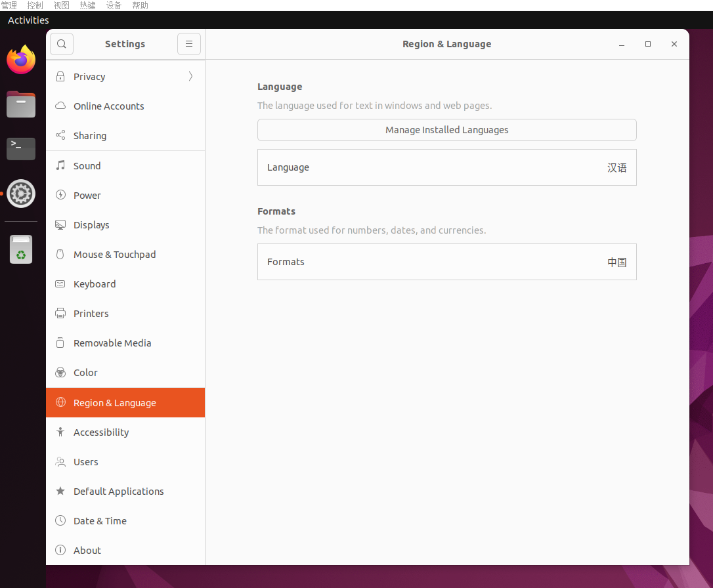
Task: Open the Formats selector showing 中国
Action: [x=446, y=261]
